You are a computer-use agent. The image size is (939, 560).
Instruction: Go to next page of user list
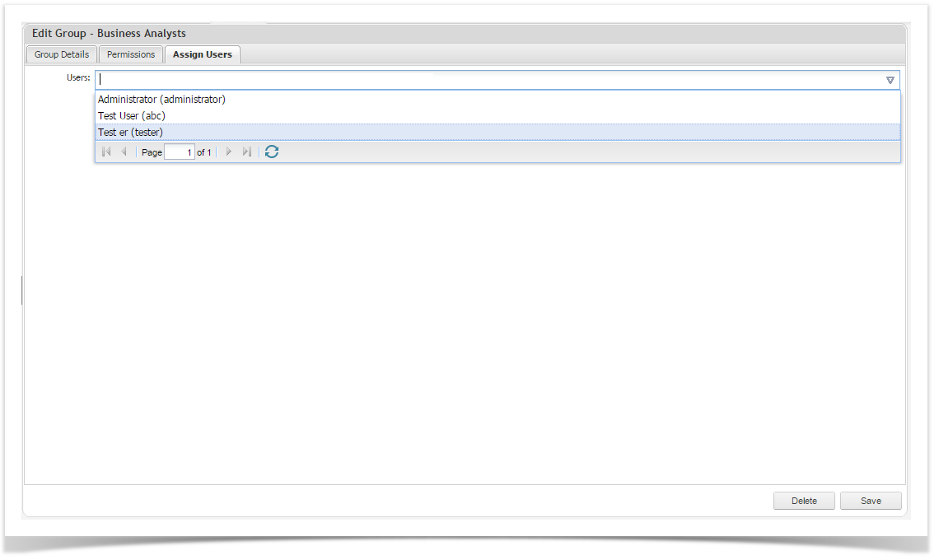pyautogui.click(x=229, y=152)
